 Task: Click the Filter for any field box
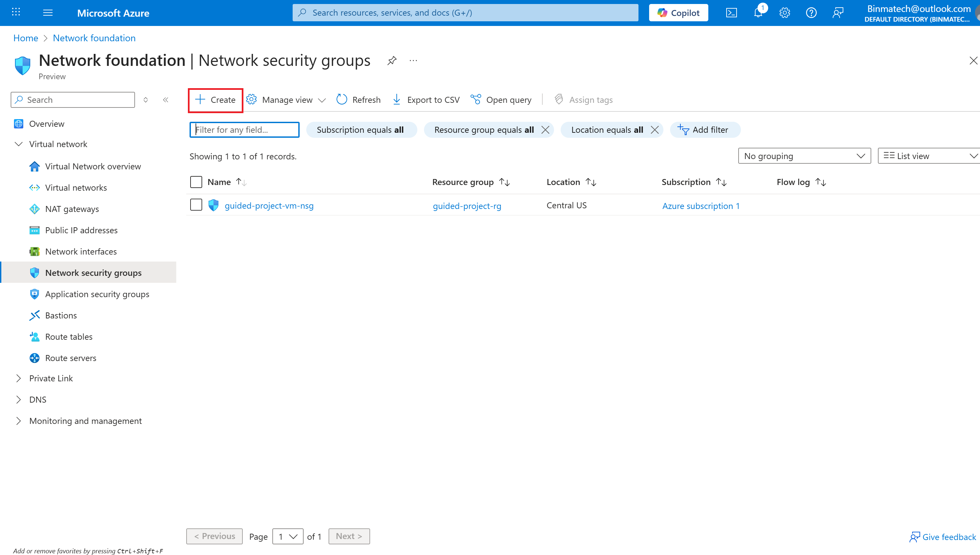tap(244, 130)
